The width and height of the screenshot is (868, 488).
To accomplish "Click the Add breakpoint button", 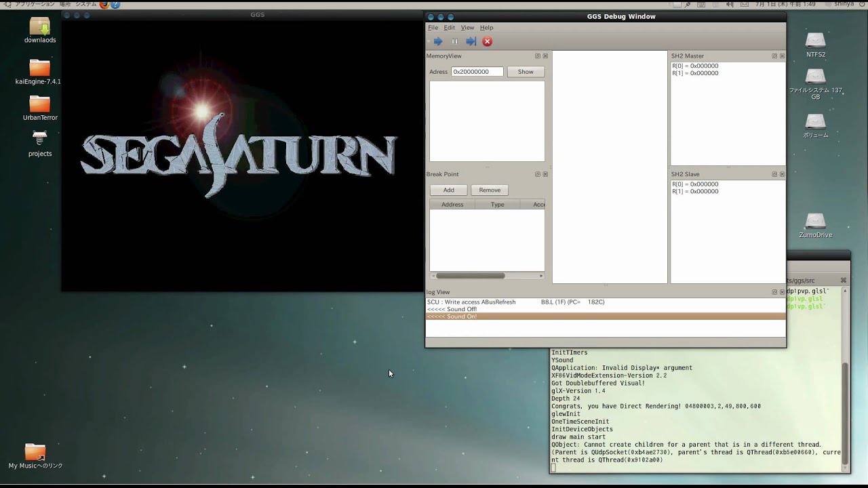I will point(449,190).
